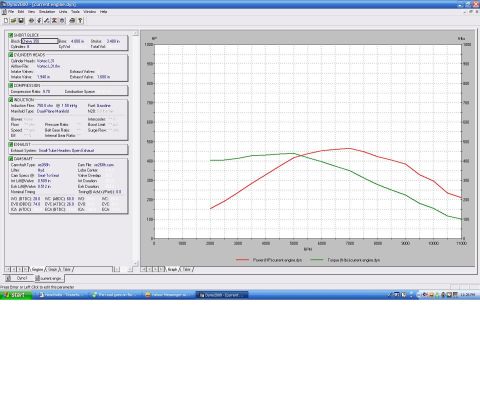Click the IVC (ABDC) 60.0 value
This screenshot has height=415, width=480.
tap(70, 199)
